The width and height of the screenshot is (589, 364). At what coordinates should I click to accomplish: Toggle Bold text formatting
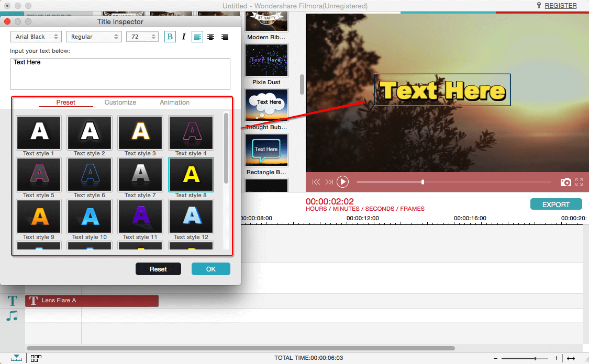[170, 37]
